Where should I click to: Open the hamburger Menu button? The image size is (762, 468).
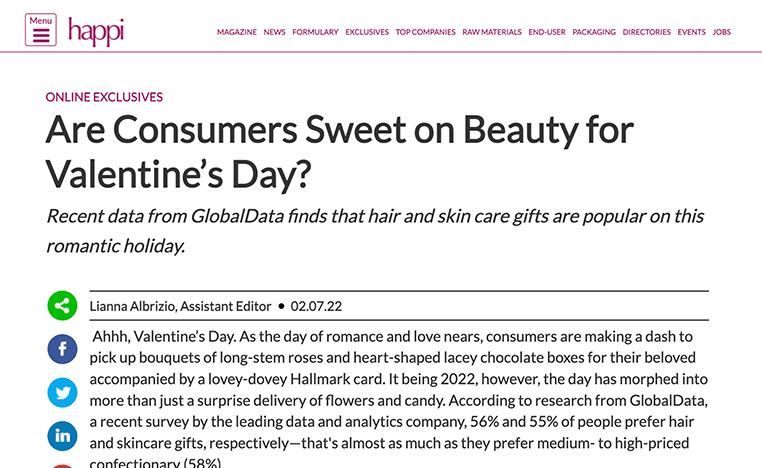point(41,30)
